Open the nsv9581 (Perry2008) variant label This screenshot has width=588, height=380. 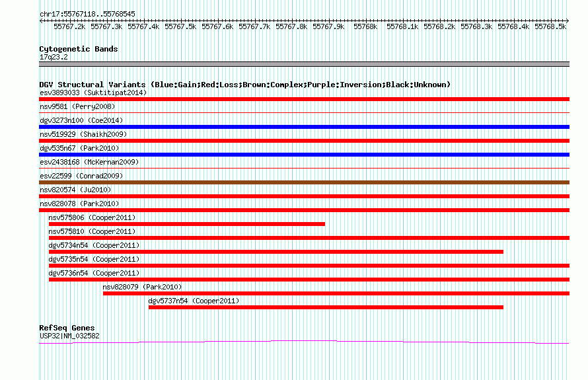click(x=77, y=106)
